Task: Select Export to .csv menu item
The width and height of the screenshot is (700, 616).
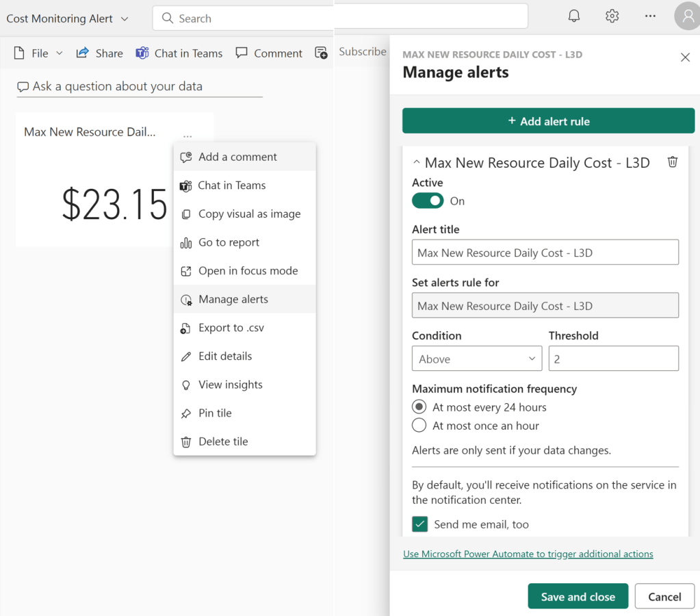Action: point(231,328)
